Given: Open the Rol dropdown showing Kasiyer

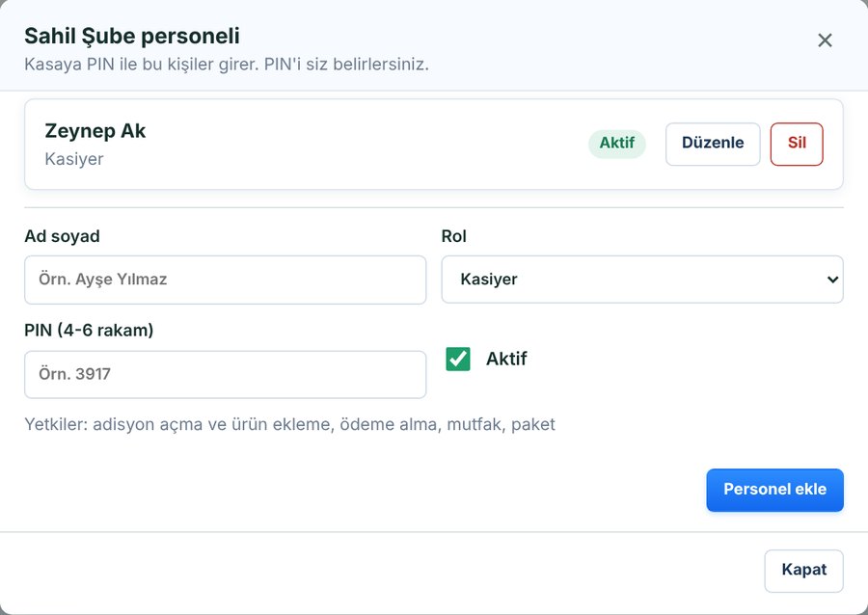Looking at the screenshot, I should tap(642, 280).
